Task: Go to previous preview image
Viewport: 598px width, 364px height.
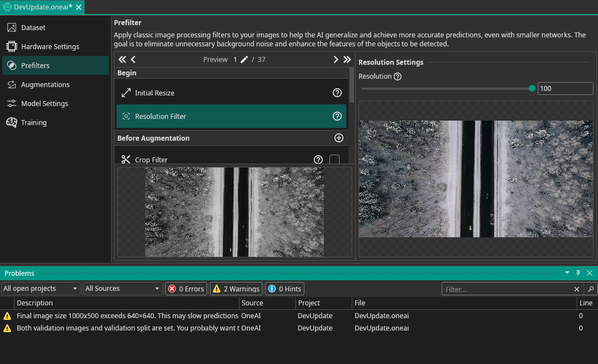Action: [133, 60]
